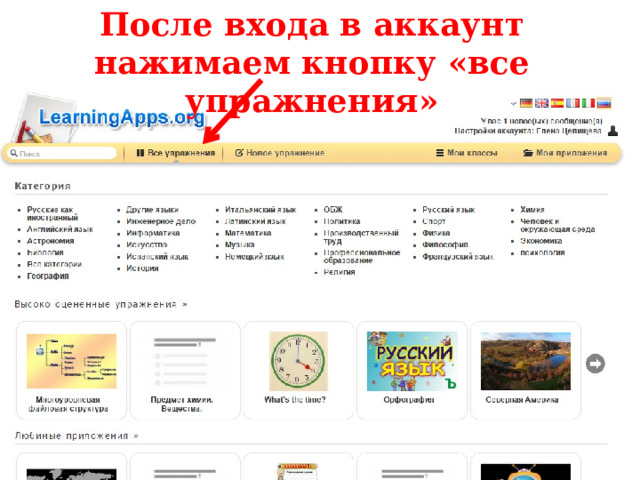Select category психология
This screenshot has width=640, height=480.
pos(542,253)
